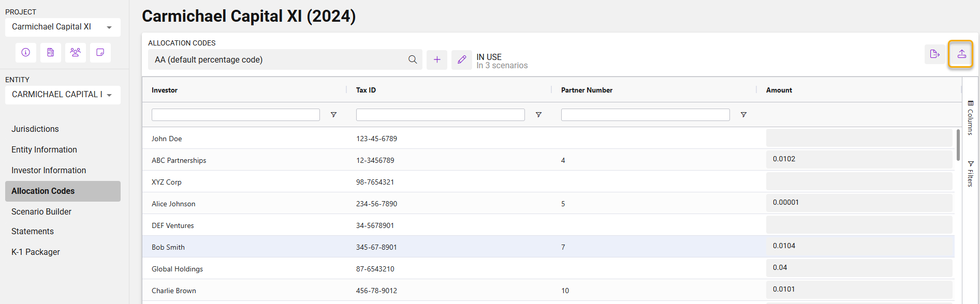
Task: Click the allocation code search magnifier
Action: pos(413,59)
